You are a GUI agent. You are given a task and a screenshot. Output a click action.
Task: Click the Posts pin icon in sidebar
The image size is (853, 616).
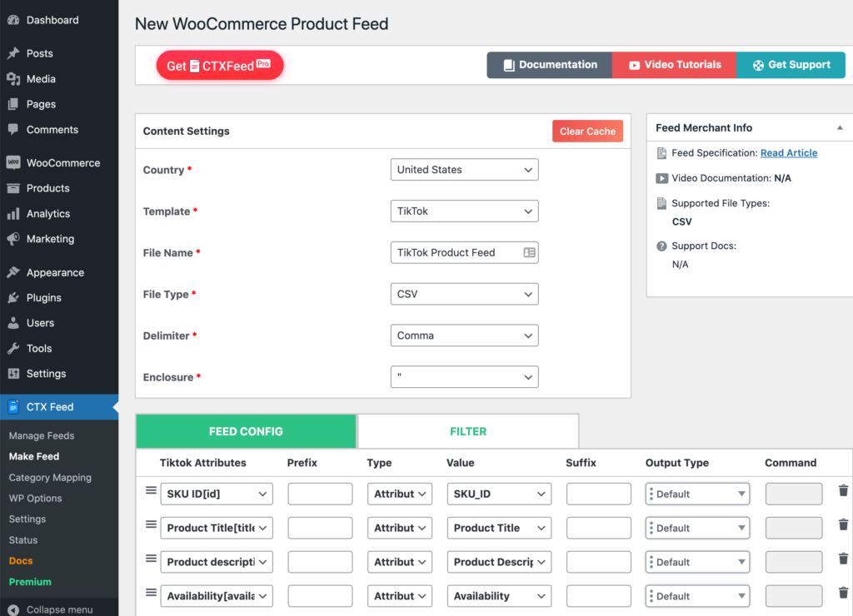click(13, 53)
